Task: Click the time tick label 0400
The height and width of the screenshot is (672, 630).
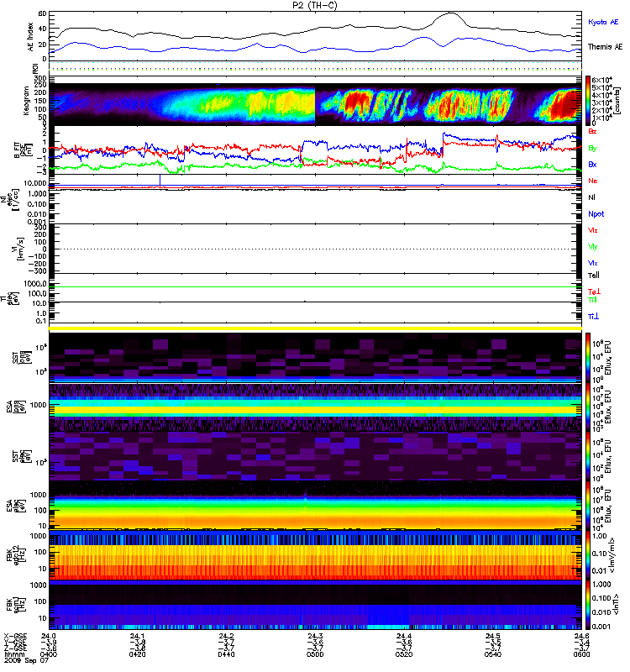Action: tap(49, 654)
